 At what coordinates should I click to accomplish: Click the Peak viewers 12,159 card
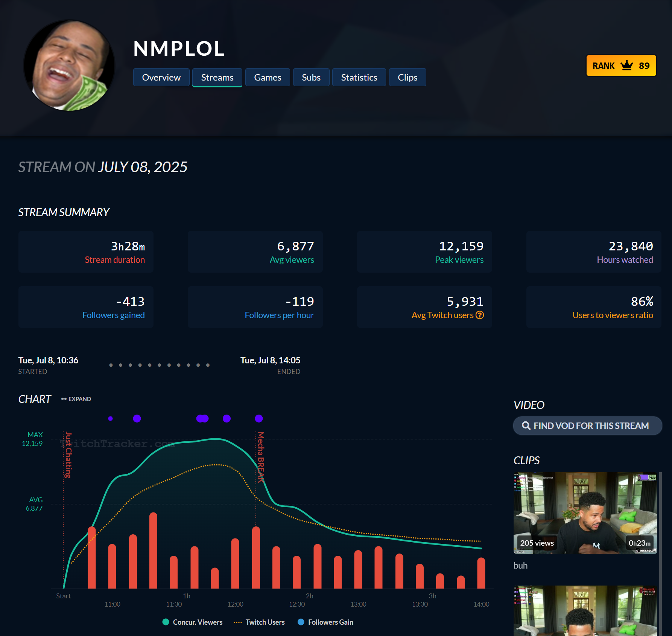424,252
